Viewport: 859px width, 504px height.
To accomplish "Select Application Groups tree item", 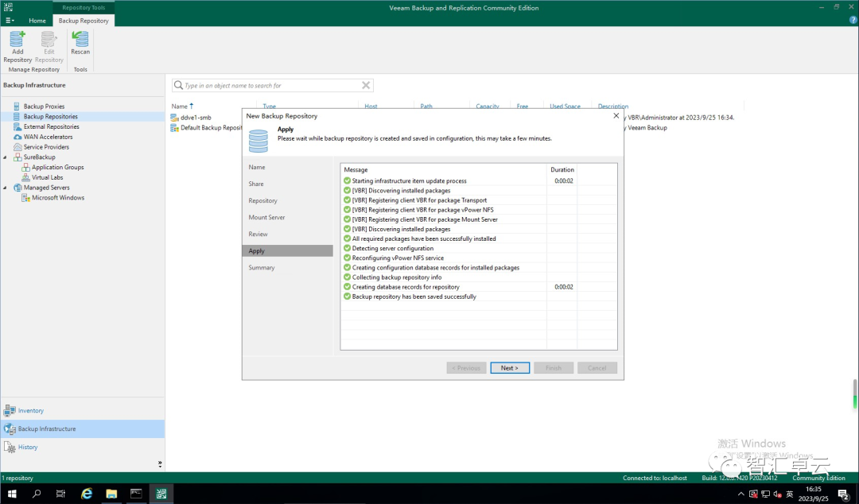I will point(57,167).
